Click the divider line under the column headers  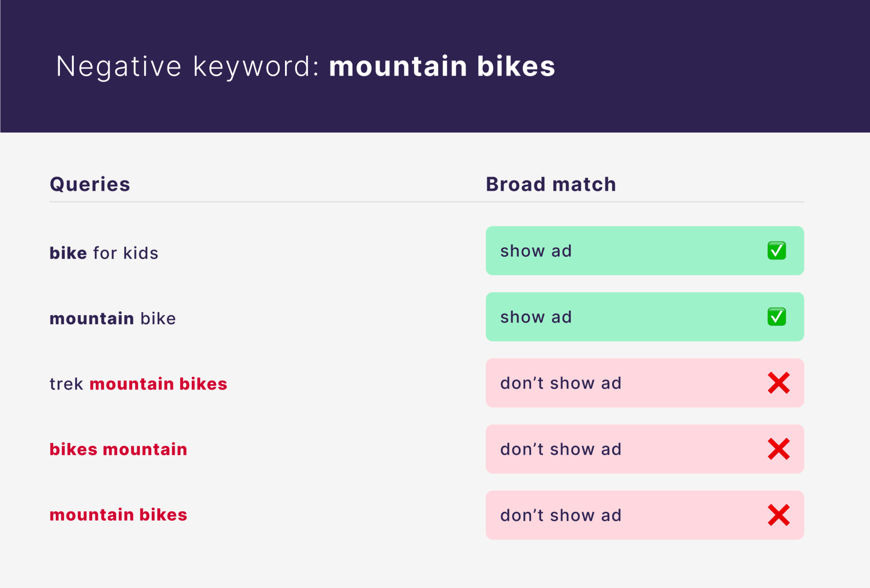tap(426, 202)
